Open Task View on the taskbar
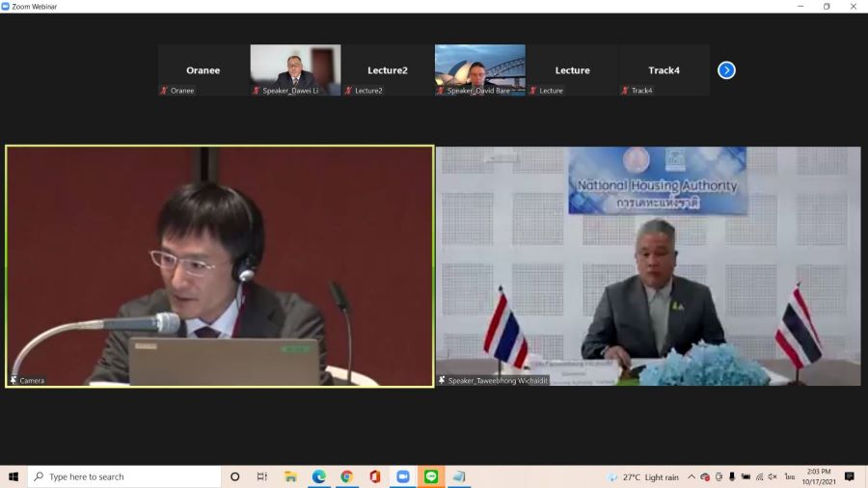 click(262, 476)
